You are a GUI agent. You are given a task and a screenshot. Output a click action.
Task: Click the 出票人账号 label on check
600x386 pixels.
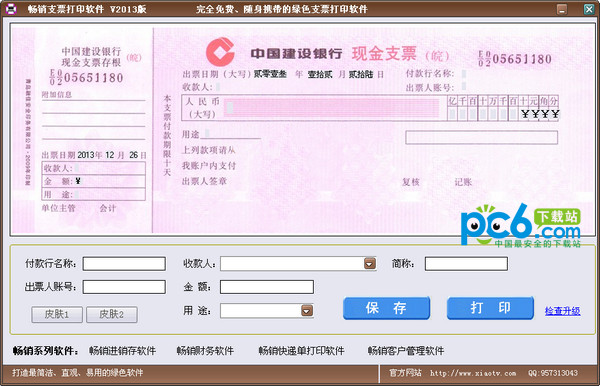pos(430,88)
